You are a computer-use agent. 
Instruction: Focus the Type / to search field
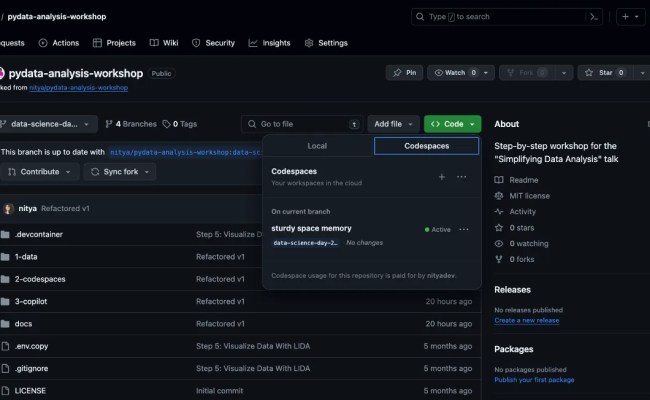click(x=506, y=17)
